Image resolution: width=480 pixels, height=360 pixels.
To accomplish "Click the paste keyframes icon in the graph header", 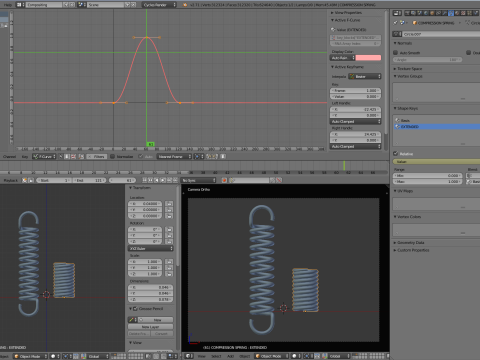I will point(214,156).
